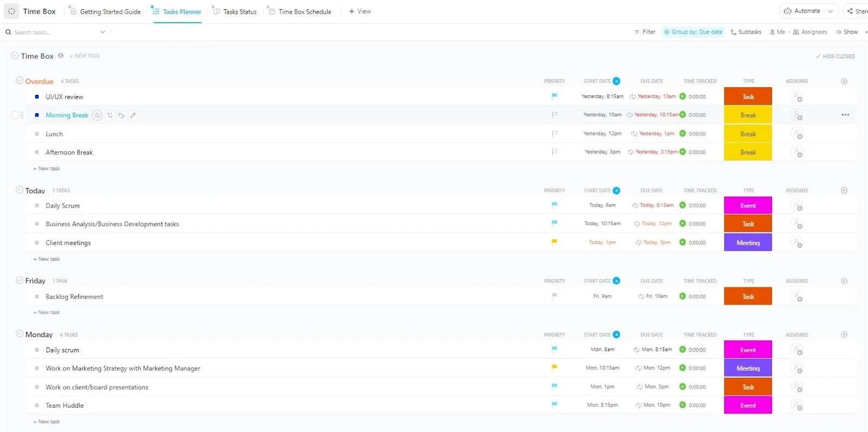The image size is (868, 432).
Task: Click the edit pencil icon next to Morning Break
Action: (x=133, y=115)
